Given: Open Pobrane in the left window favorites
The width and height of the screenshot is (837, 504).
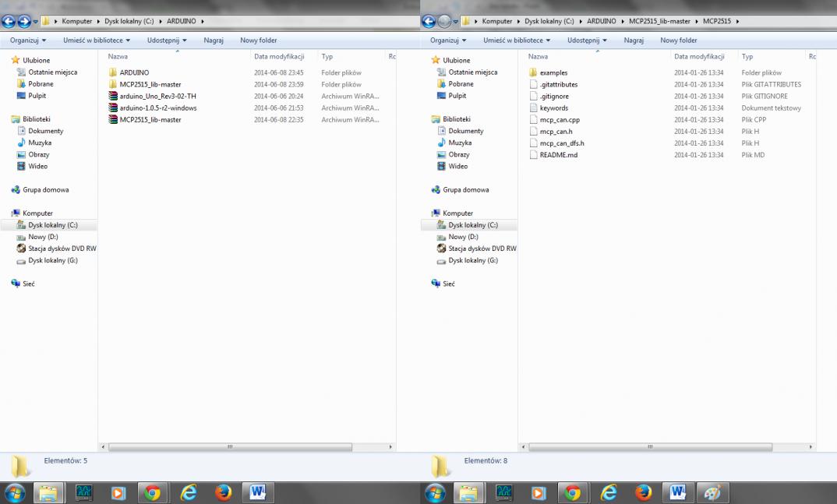Looking at the screenshot, I should click(41, 84).
